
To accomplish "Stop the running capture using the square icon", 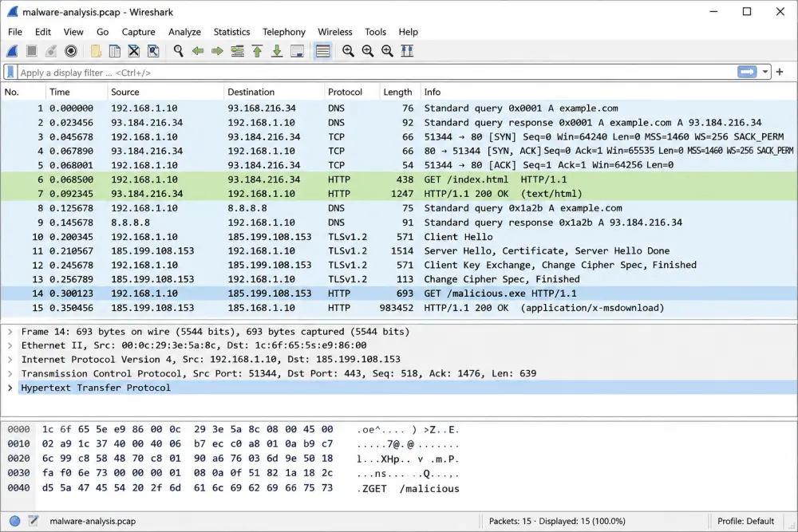I will point(32,51).
